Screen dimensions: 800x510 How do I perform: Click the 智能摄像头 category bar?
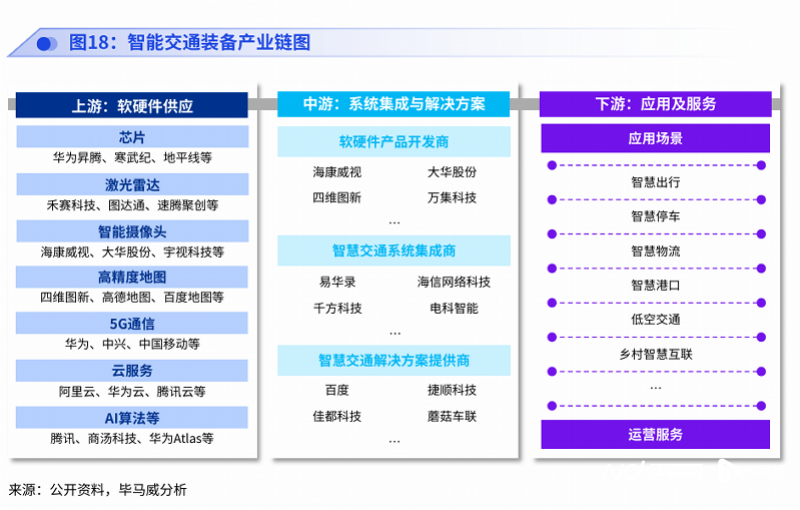(x=132, y=231)
